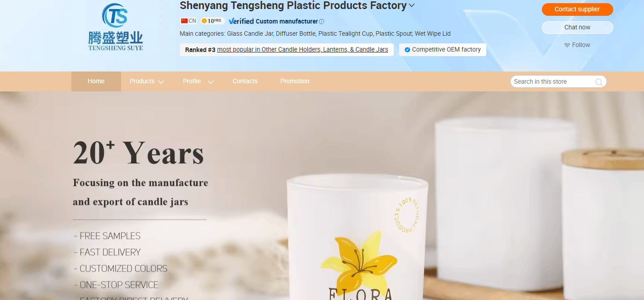This screenshot has height=300, width=644.
Task: Click the China flag CN icon
Action: (x=184, y=21)
